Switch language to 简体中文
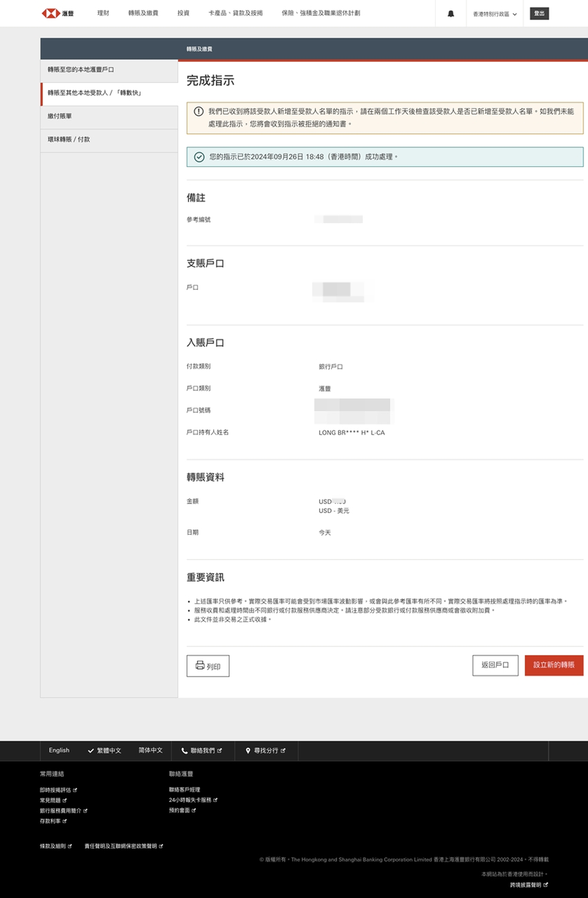The height and width of the screenshot is (898, 588). [x=150, y=750]
